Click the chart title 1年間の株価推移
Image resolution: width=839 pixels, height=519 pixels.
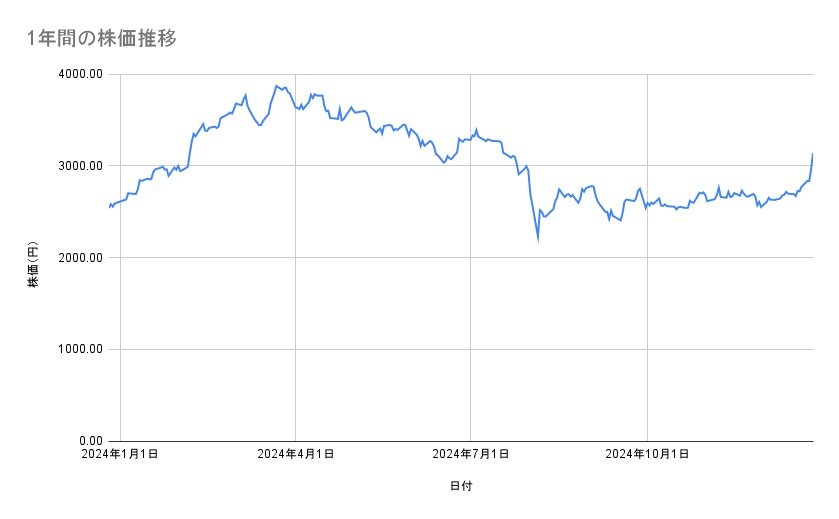coord(103,38)
